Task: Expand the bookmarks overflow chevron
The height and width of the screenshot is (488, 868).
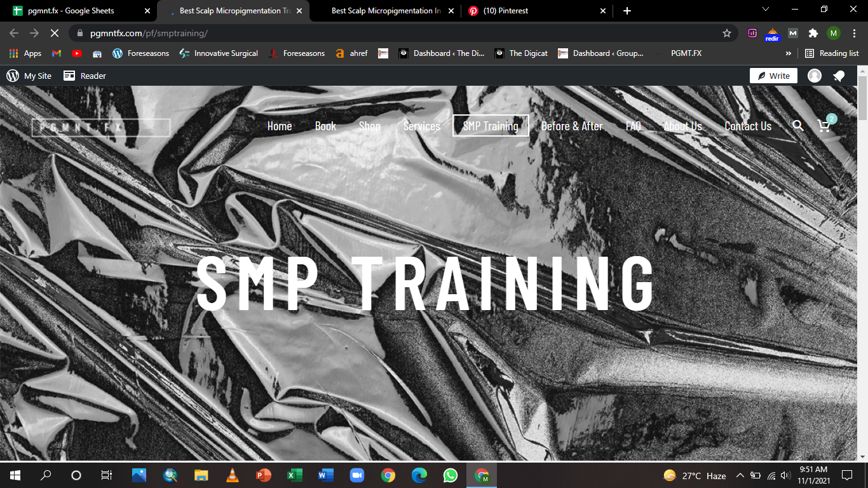Action: click(788, 53)
